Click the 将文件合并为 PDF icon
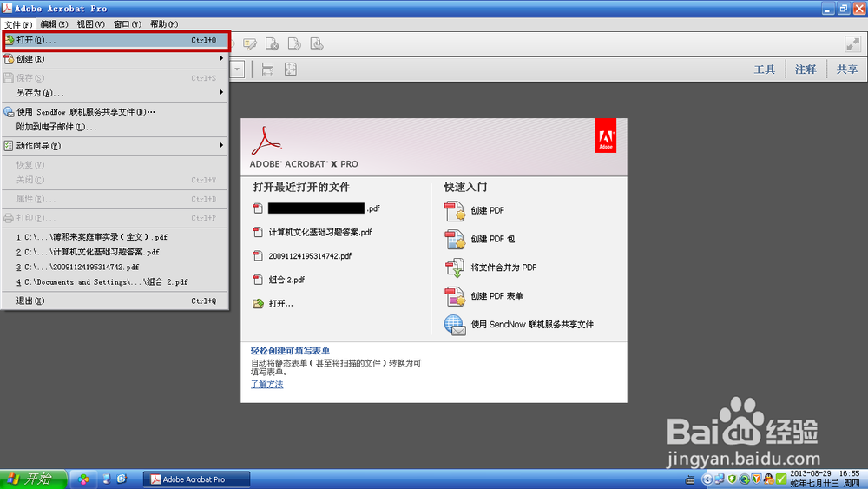This screenshot has height=489, width=868. tap(455, 268)
